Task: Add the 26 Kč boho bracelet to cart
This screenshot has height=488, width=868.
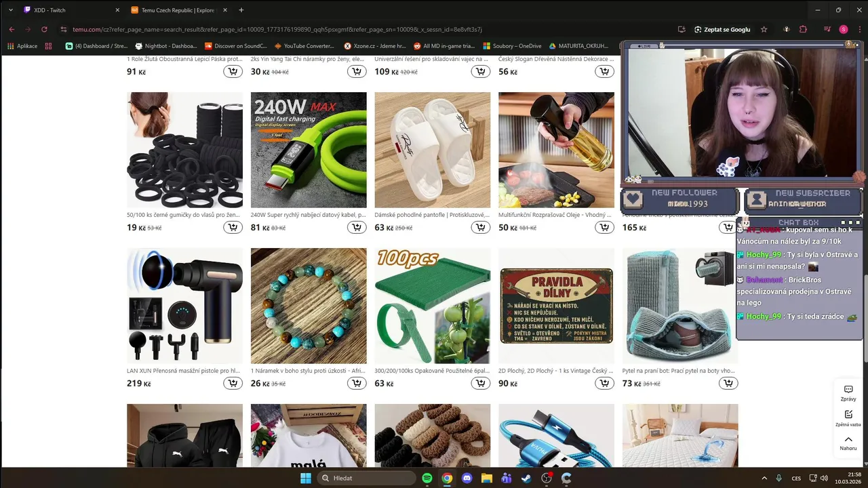Action: [x=357, y=383]
